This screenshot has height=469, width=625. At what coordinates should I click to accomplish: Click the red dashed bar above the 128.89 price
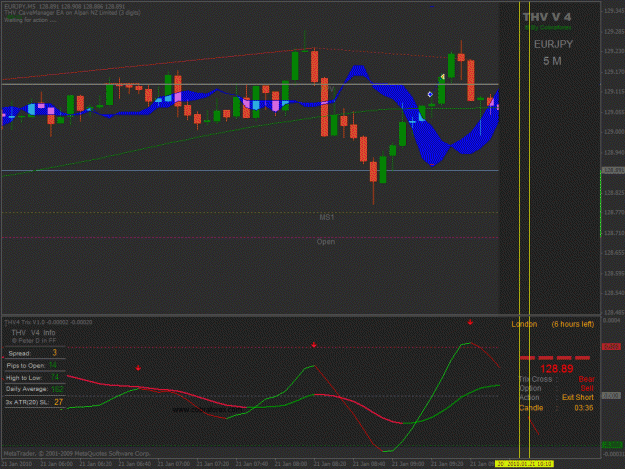(x=555, y=358)
